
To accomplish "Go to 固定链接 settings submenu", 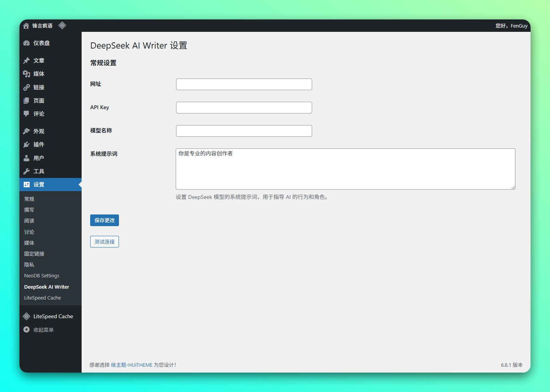I will click(34, 254).
